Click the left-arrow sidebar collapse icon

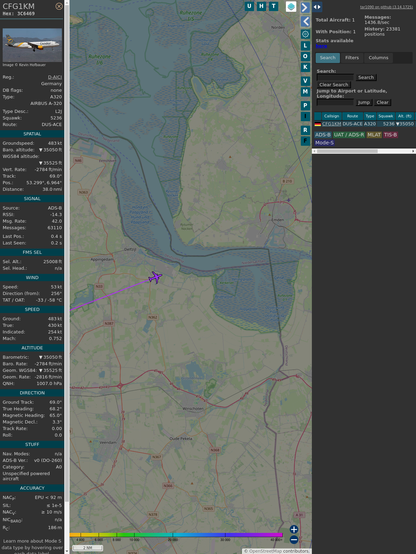305,22
